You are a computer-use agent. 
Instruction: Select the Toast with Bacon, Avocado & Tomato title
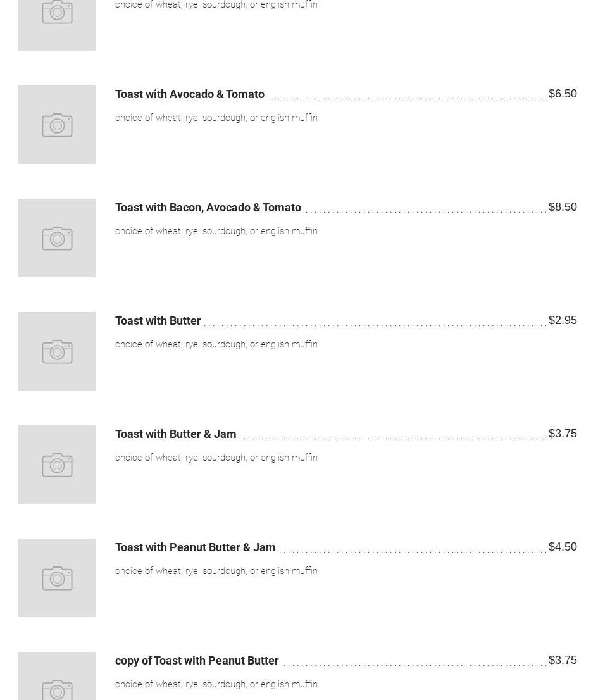tap(208, 208)
